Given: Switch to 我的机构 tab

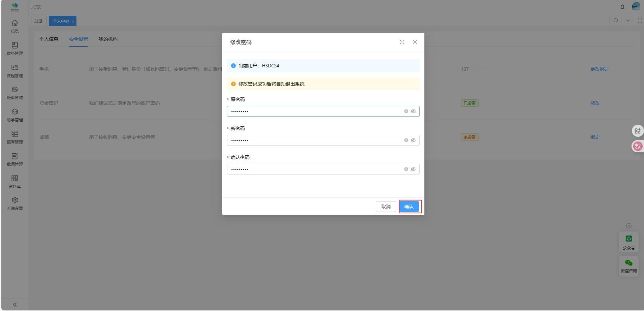Looking at the screenshot, I should pyautogui.click(x=108, y=39).
